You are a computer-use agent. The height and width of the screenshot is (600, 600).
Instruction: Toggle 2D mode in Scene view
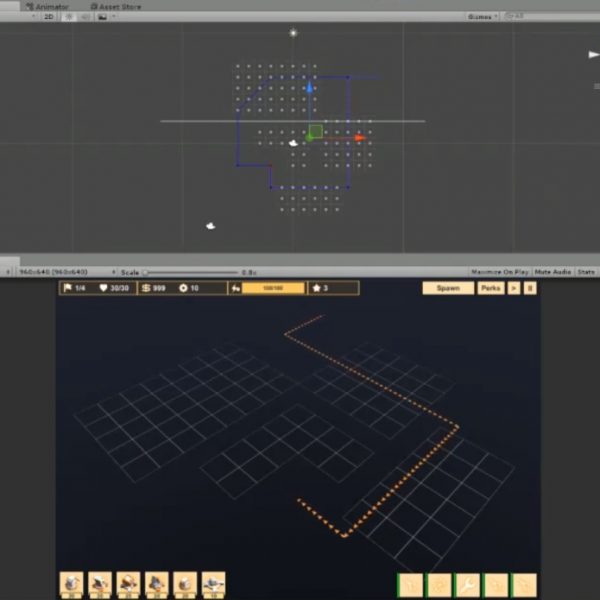pos(48,17)
